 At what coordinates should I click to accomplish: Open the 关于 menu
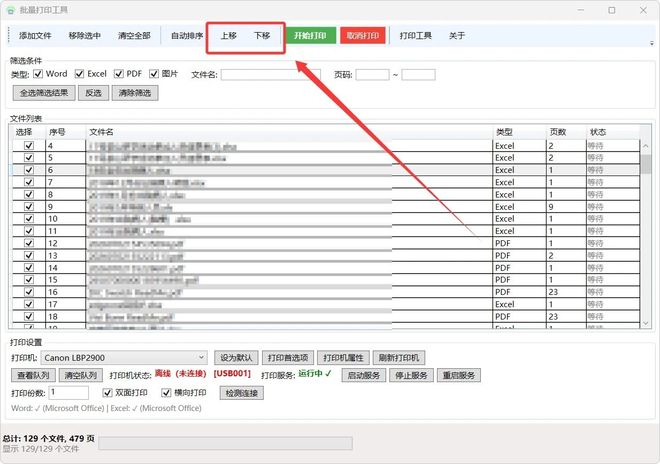457,36
